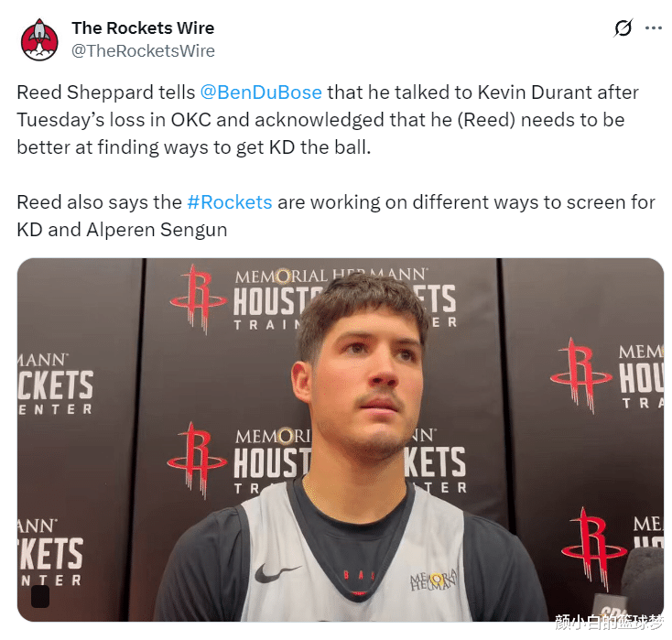Click the Nike swoosh on the jersey

[x=276, y=572]
